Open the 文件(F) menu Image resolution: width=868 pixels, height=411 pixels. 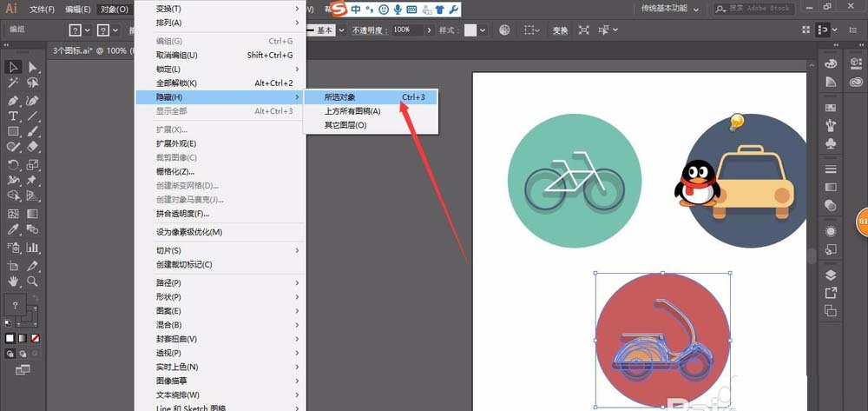pyautogui.click(x=42, y=10)
